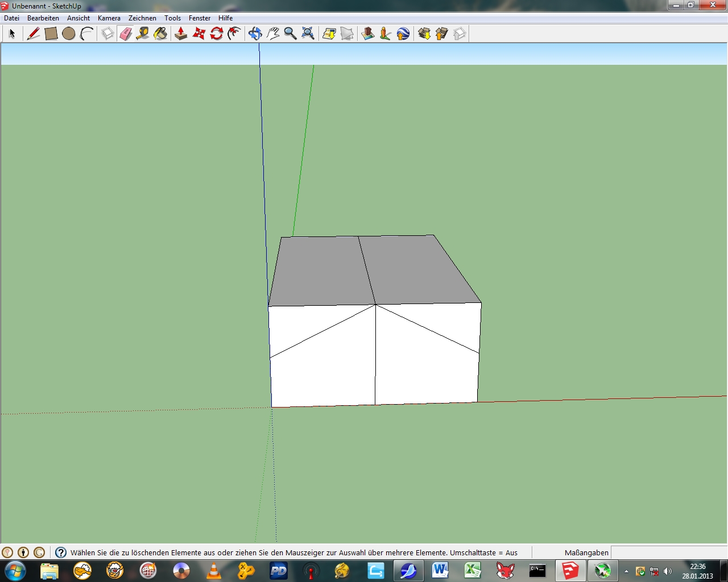Click the greyed Share Component icon
Viewport: 728px width, 582px height.
click(459, 34)
